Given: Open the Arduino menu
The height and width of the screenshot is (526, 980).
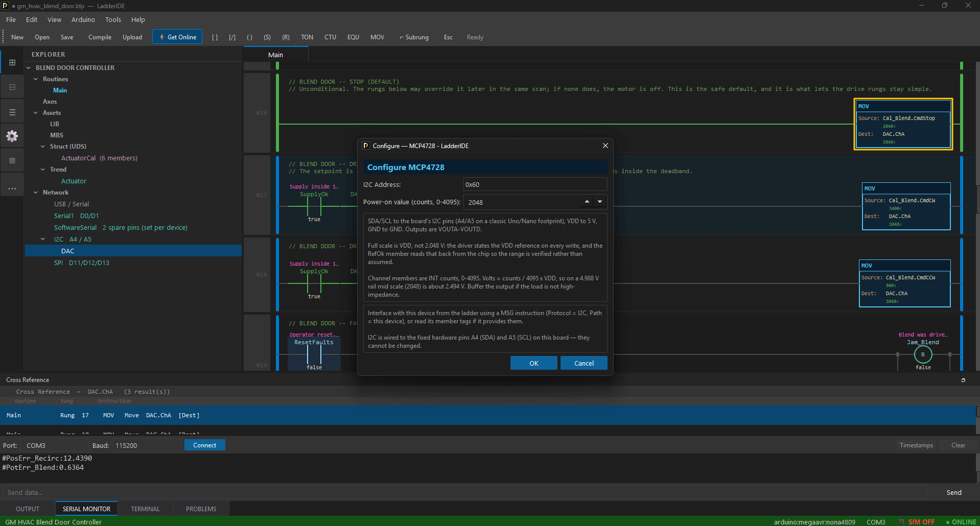Looking at the screenshot, I should (83, 19).
